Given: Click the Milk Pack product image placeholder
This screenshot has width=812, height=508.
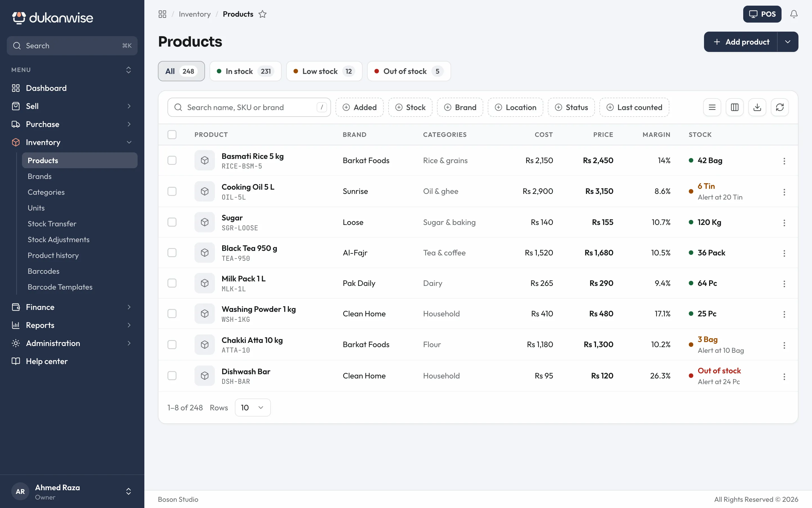Looking at the screenshot, I should [x=205, y=283].
